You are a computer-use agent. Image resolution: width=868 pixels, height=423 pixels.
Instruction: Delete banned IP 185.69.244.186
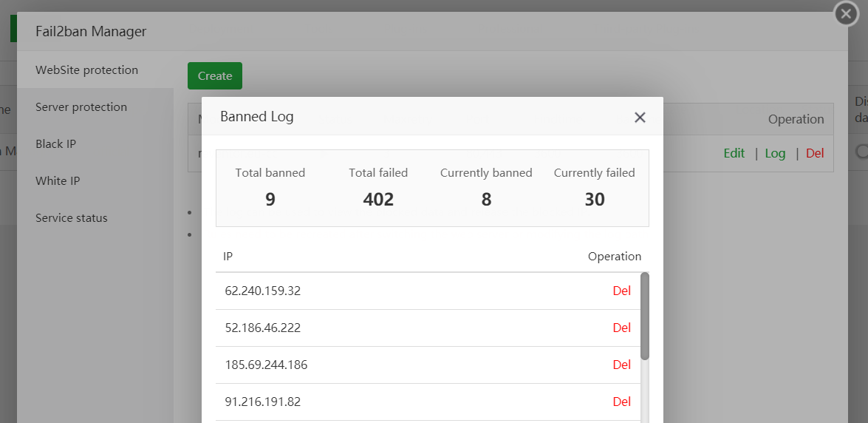(622, 365)
